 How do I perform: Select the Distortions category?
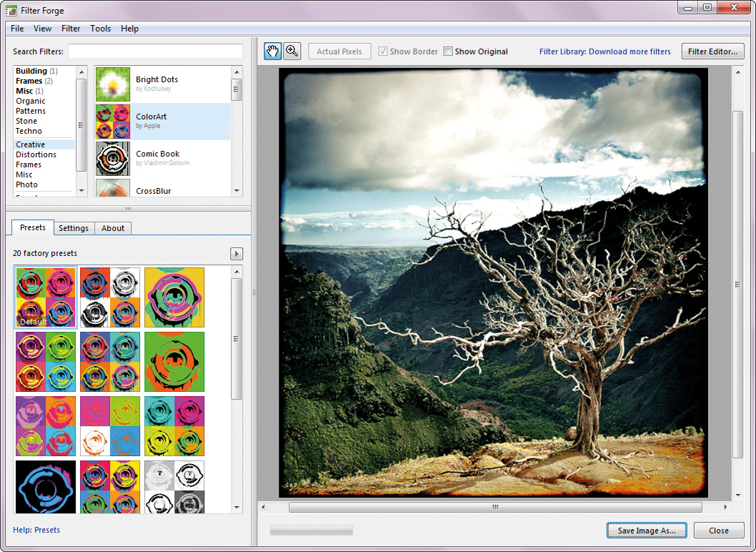coord(36,154)
